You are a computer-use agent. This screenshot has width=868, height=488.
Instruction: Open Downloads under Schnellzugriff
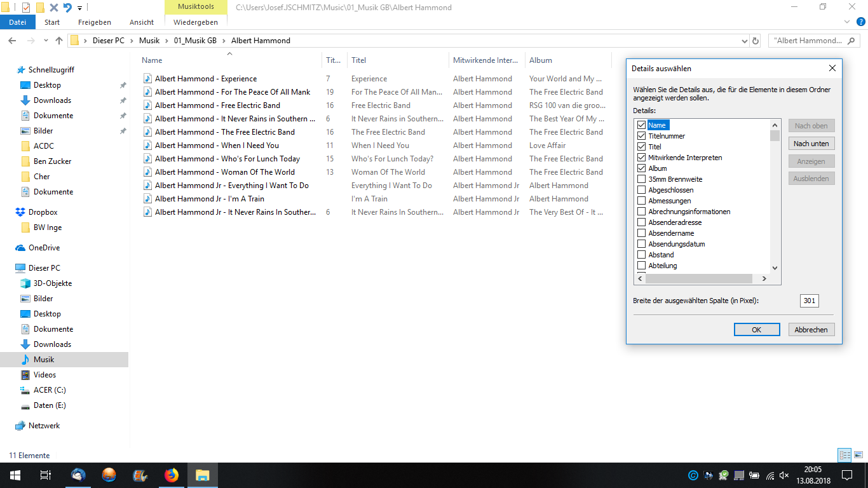tap(52, 100)
